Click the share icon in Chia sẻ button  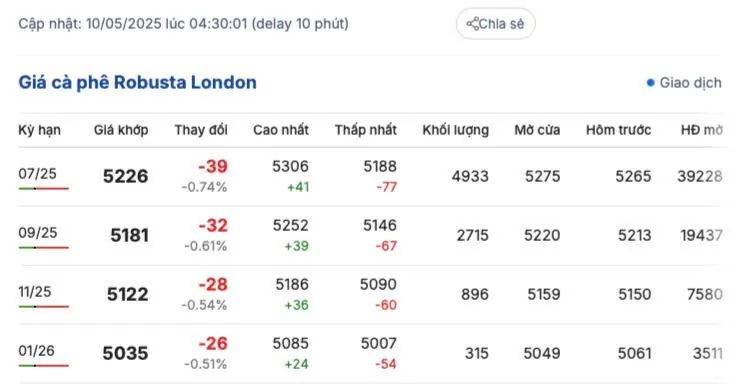pos(472,24)
